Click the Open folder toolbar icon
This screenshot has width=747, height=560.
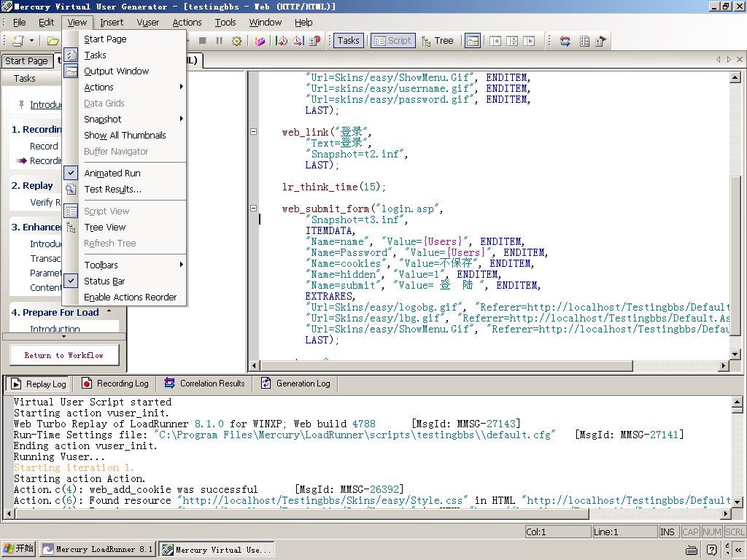point(53,41)
